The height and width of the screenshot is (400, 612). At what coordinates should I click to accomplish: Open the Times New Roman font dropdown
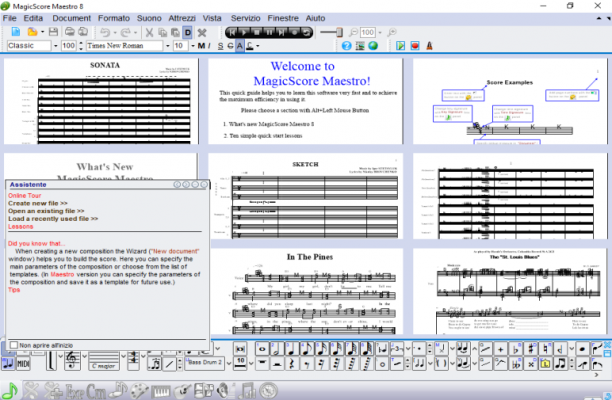point(167,46)
